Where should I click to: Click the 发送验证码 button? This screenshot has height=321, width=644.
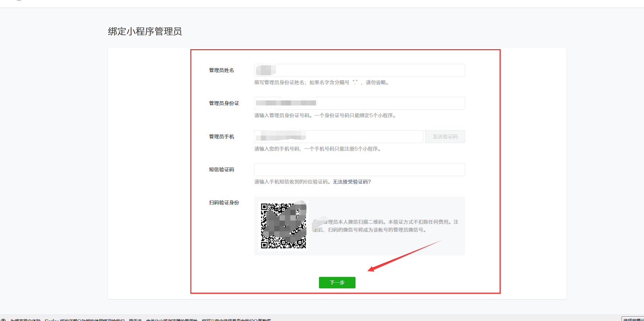pyautogui.click(x=445, y=137)
